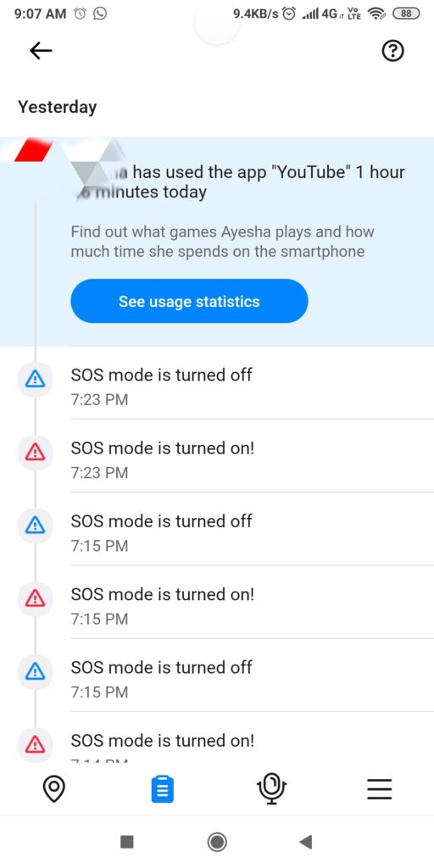Viewport: 434px width, 868px height.
Task: Open the hamburger menu tab
Action: 380,789
